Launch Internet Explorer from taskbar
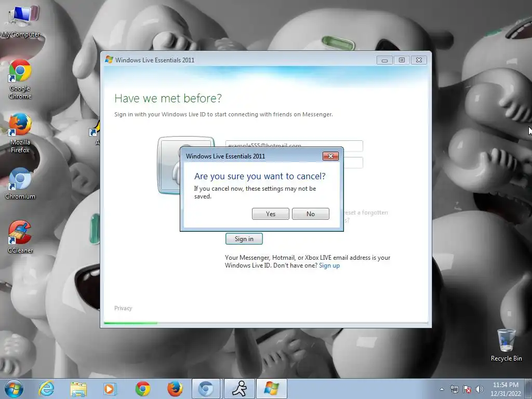This screenshot has height=399, width=532. pos(46,389)
